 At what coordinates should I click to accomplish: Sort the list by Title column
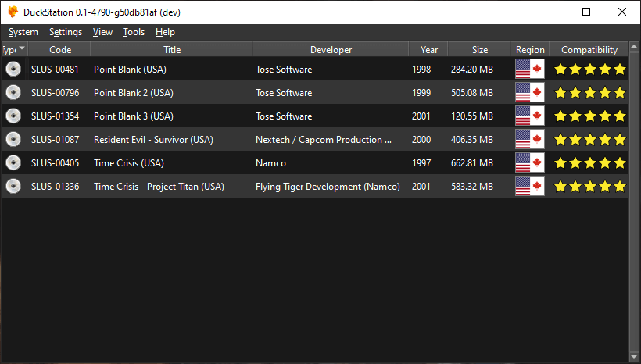pos(172,49)
